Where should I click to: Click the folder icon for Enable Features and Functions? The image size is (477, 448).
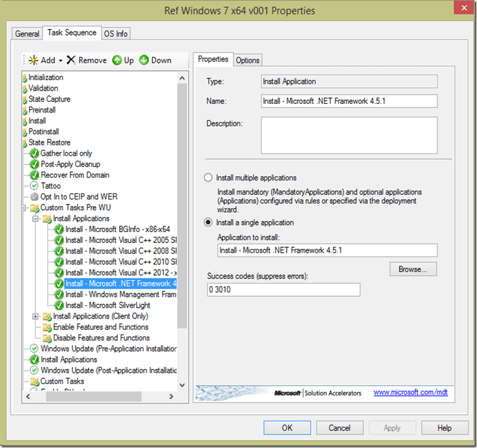47,327
